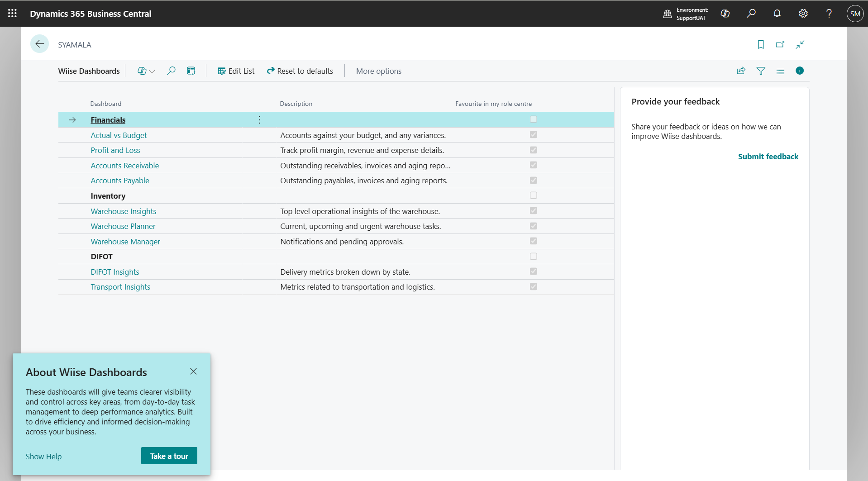
Task: Open the filter pane
Action: [x=760, y=71]
